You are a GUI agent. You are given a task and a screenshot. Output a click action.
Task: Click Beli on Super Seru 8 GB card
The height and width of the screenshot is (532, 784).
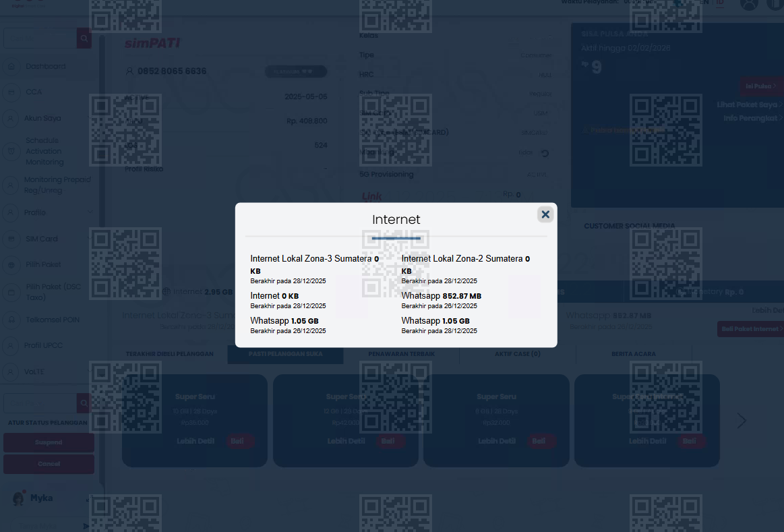[541, 441]
